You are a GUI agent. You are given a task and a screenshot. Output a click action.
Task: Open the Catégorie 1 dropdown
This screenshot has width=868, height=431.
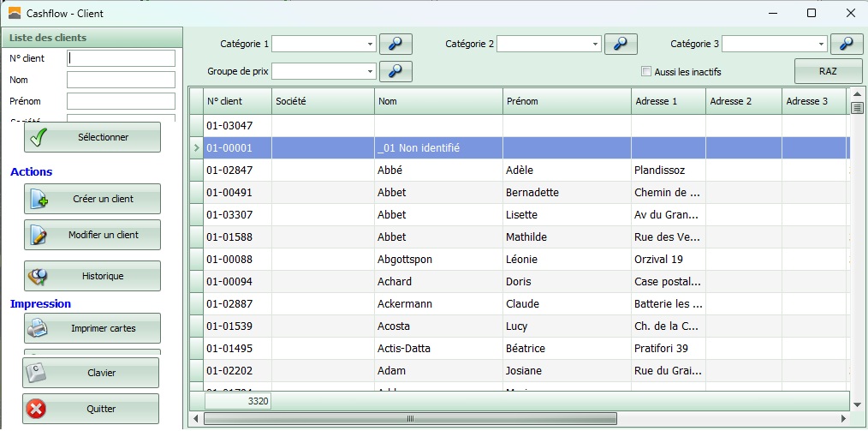pos(370,44)
